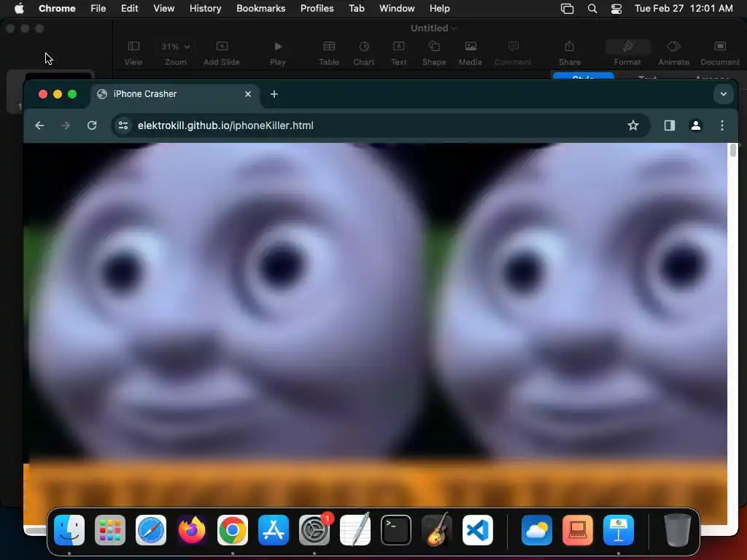The width and height of the screenshot is (747, 560).
Task: Click Share in Keynote toolbar
Action: click(x=570, y=52)
